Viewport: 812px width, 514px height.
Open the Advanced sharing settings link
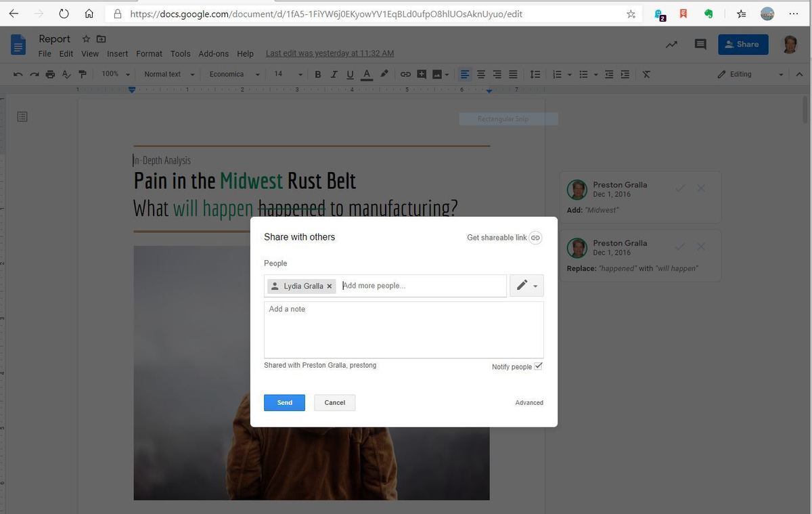click(528, 403)
